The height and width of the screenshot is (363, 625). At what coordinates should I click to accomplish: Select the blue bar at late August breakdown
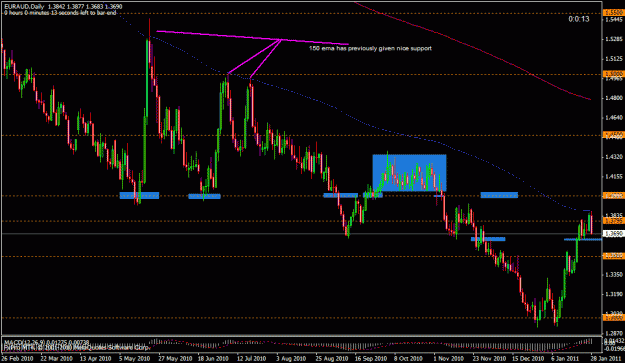340,195
